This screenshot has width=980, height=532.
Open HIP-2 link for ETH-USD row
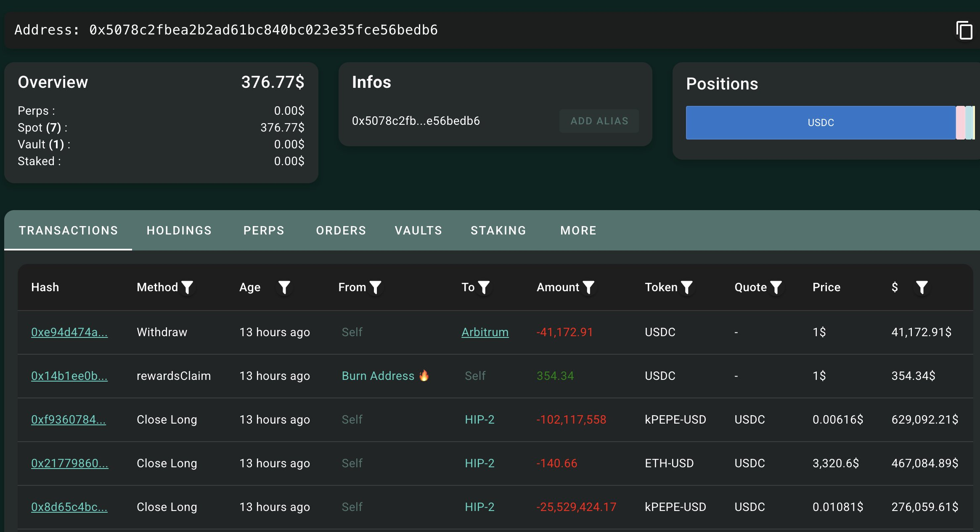[479, 463]
